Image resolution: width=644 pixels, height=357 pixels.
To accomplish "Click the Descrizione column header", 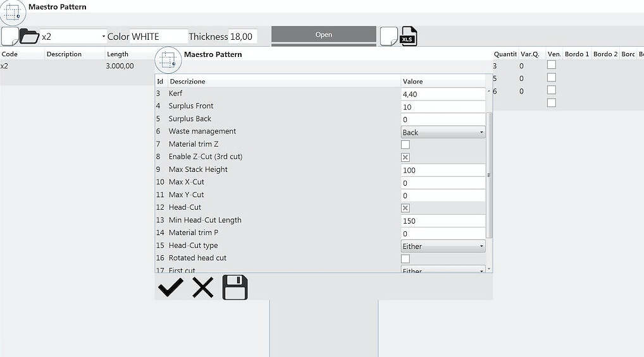I will point(187,82).
